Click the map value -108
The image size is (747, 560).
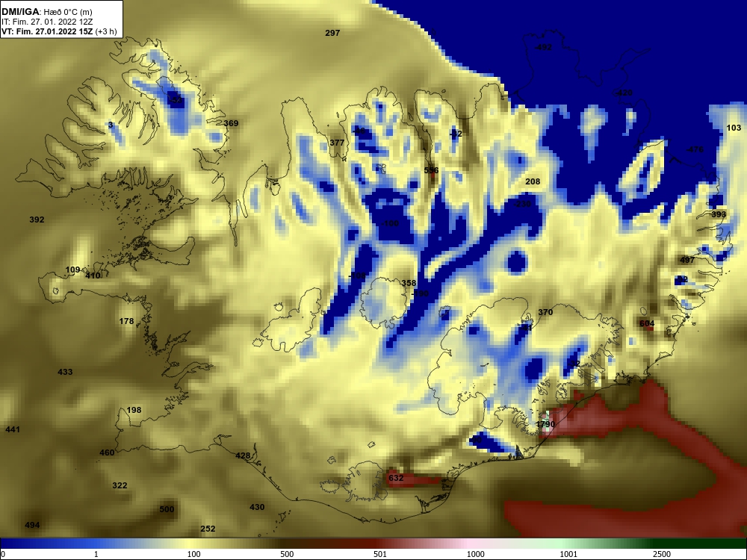(357, 276)
